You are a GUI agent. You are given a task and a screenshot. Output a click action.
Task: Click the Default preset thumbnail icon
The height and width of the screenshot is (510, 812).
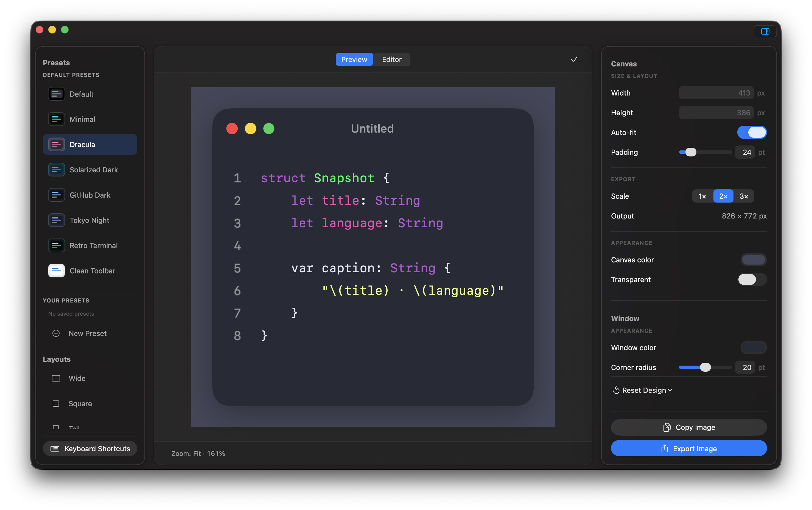[x=56, y=94]
